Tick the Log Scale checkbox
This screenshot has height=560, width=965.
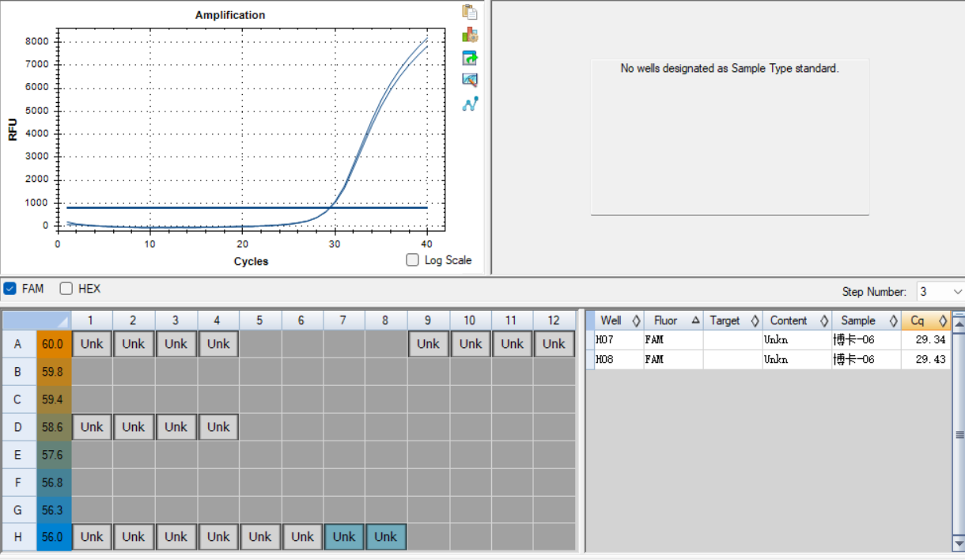(x=412, y=259)
